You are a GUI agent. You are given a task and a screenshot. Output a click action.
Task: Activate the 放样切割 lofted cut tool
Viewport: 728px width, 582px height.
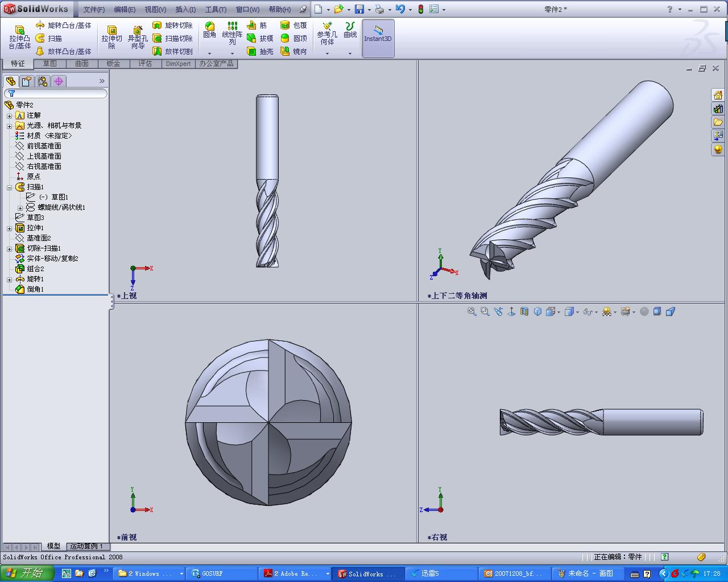[173, 52]
